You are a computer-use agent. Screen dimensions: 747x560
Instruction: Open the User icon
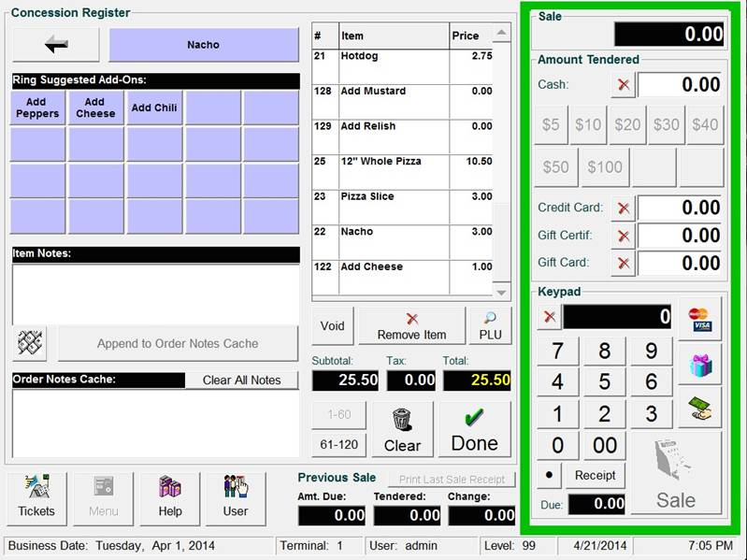coord(236,498)
